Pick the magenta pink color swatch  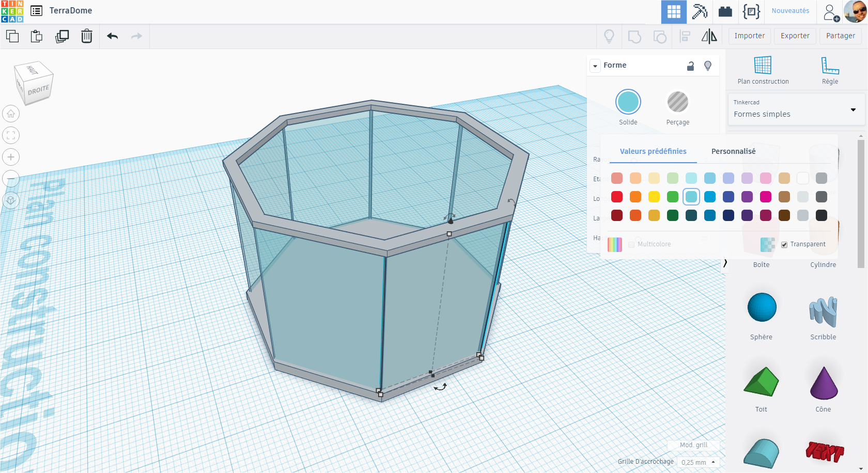766,197
